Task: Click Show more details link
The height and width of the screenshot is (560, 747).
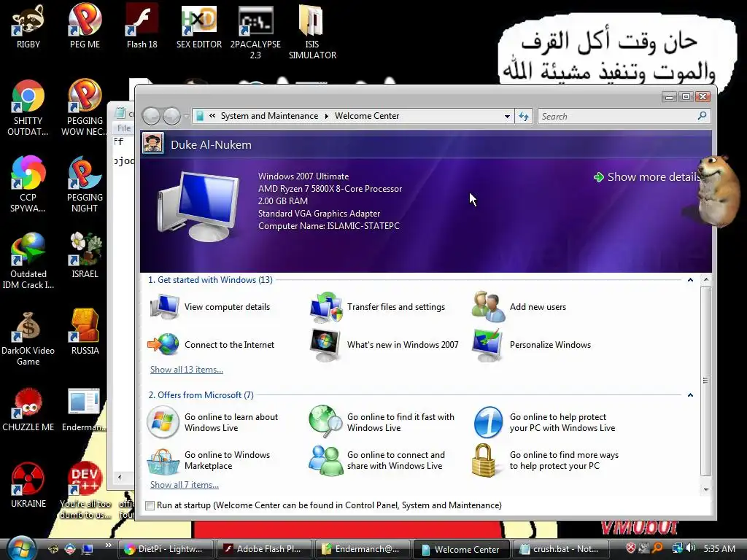Action: tap(647, 177)
